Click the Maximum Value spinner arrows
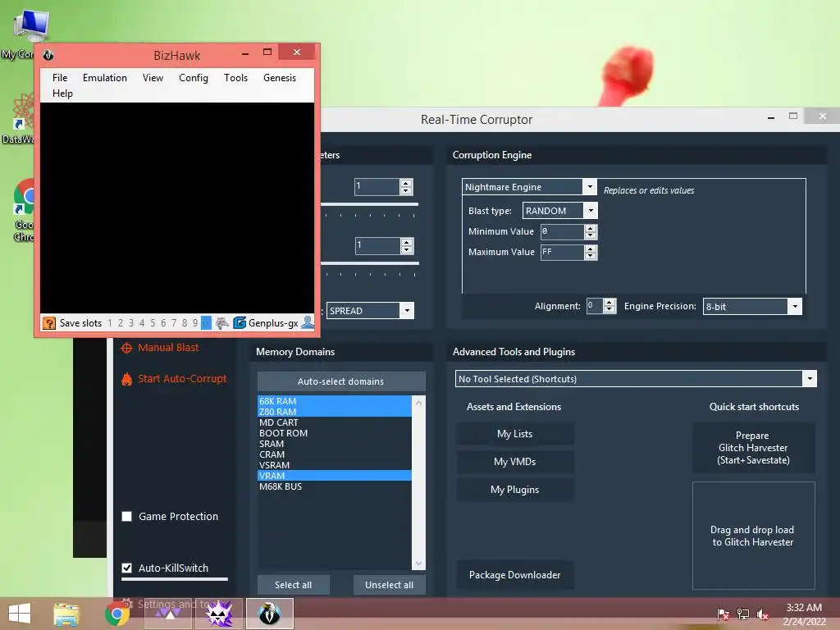The height and width of the screenshot is (630, 840). [591, 253]
